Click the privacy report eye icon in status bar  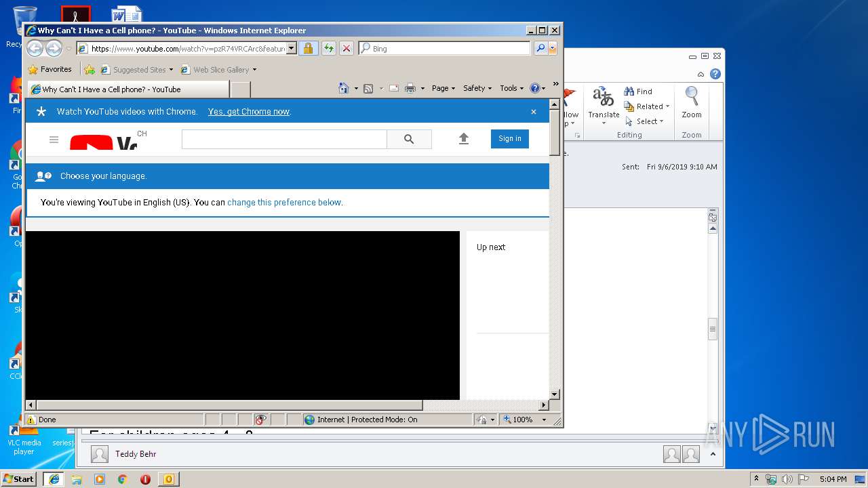click(x=260, y=420)
